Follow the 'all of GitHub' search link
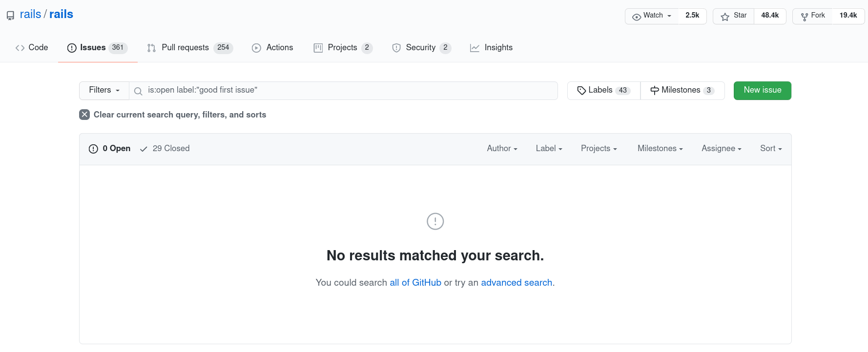 click(x=415, y=283)
